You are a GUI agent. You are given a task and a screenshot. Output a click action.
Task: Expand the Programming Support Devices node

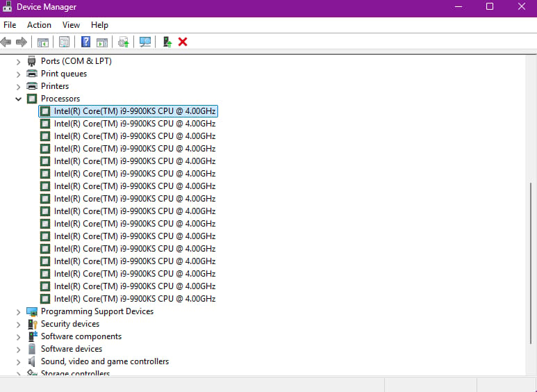[19, 312]
